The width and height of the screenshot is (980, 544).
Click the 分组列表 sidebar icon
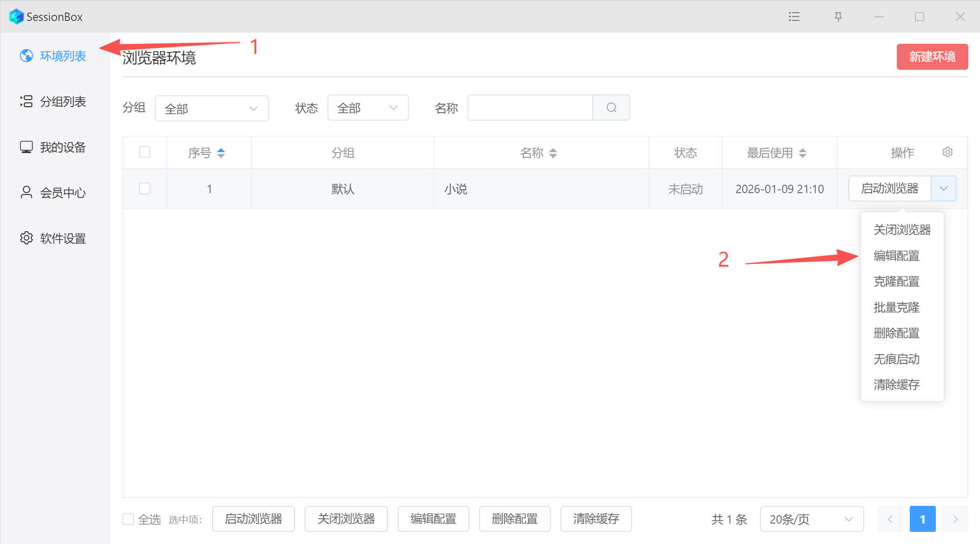point(27,101)
